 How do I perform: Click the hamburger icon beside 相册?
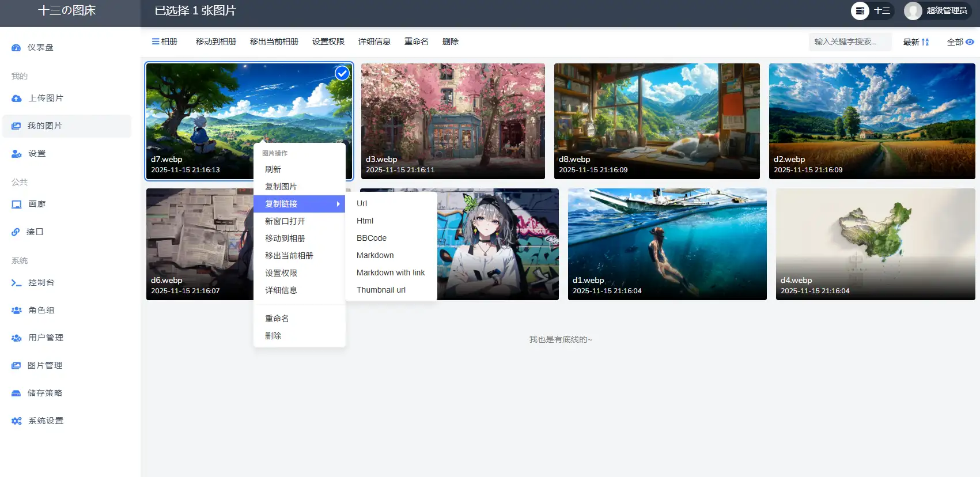156,41
